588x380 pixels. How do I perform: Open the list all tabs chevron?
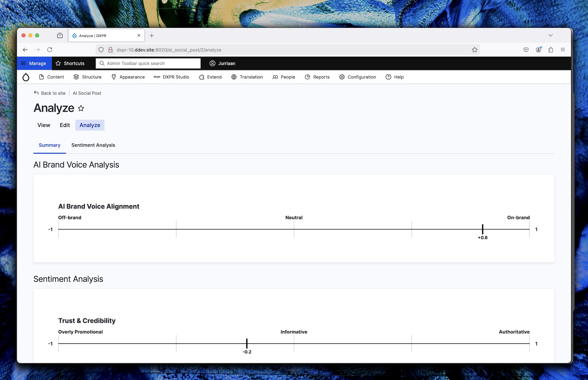[x=550, y=36]
